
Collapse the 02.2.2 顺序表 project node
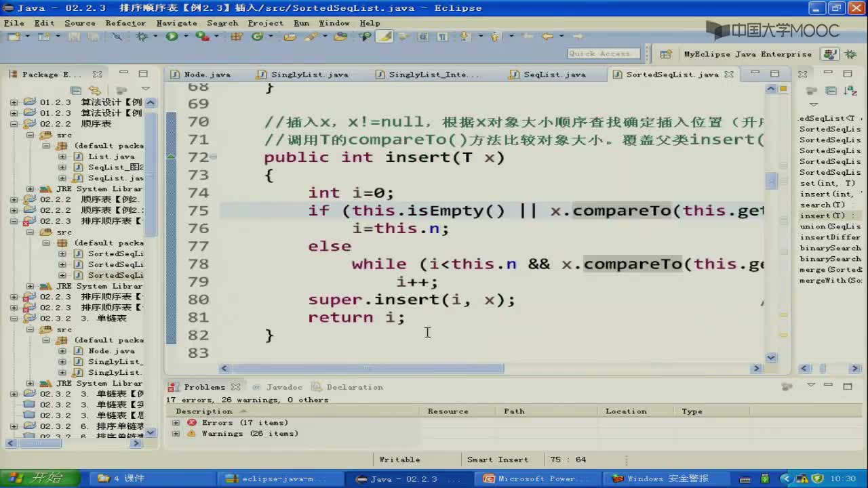tap(14, 124)
